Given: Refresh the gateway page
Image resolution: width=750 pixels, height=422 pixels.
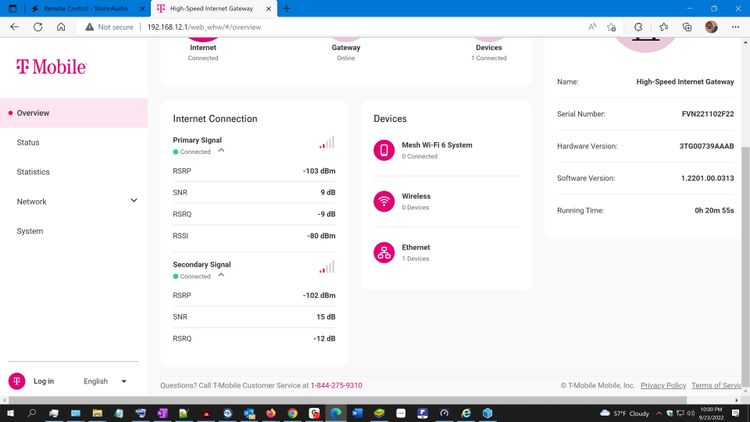Looking at the screenshot, I should [x=38, y=27].
